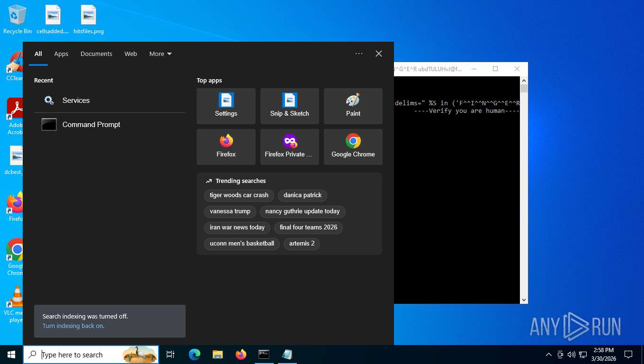Search trending tiger woods car crash

pyautogui.click(x=239, y=195)
